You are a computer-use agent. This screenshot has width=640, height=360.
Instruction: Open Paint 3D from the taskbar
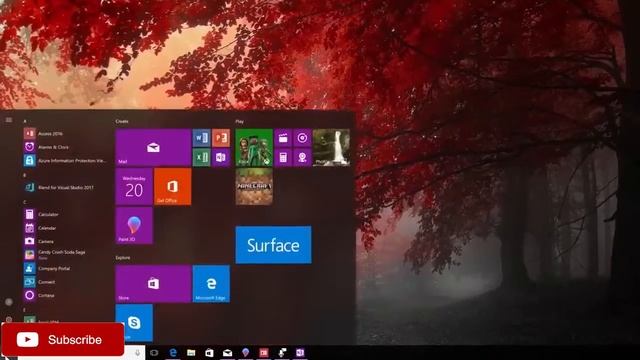click(x=245, y=353)
